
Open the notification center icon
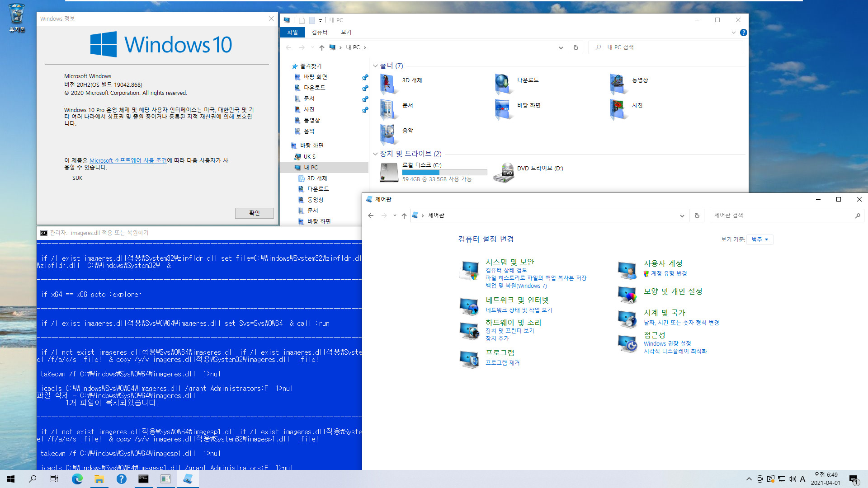(854, 479)
